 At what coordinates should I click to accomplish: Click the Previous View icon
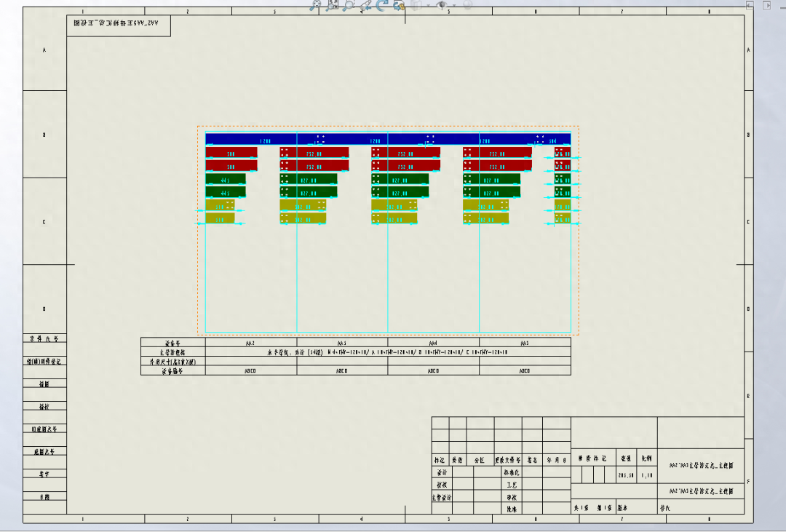pos(366,5)
